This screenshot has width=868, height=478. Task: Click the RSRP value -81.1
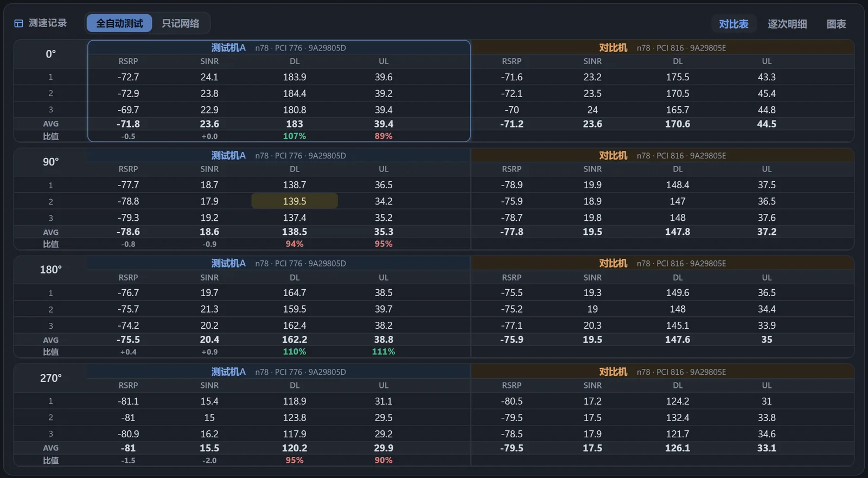(x=128, y=401)
